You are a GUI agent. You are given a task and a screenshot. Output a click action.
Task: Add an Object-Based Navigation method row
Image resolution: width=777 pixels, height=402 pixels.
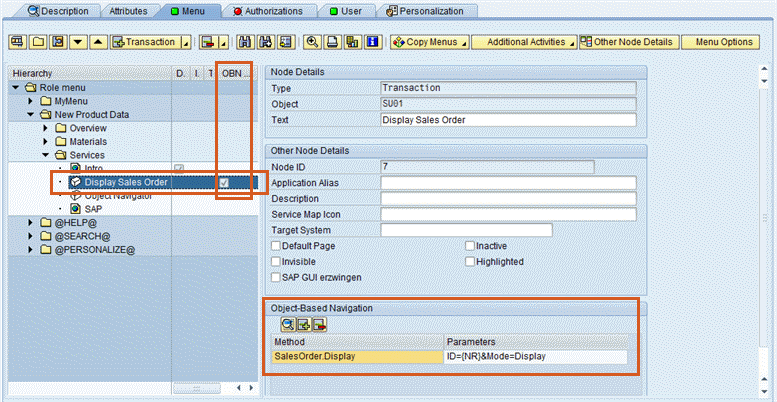(304, 325)
